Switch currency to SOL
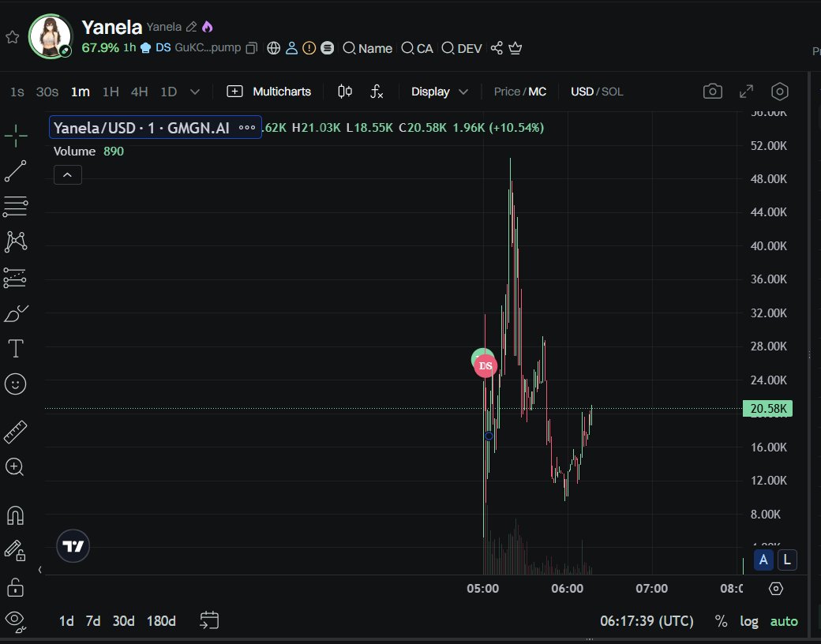 point(612,92)
